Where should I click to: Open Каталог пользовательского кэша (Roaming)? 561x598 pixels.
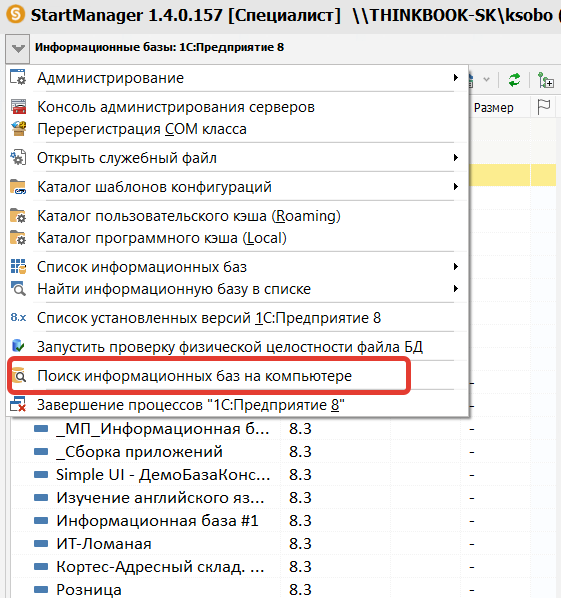click(236, 216)
